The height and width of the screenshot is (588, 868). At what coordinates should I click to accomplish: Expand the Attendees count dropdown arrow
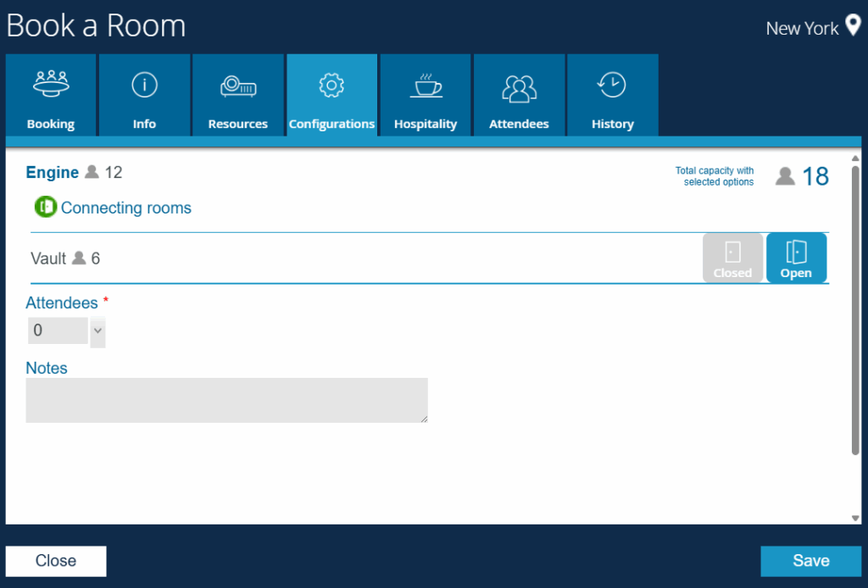(x=97, y=330)
